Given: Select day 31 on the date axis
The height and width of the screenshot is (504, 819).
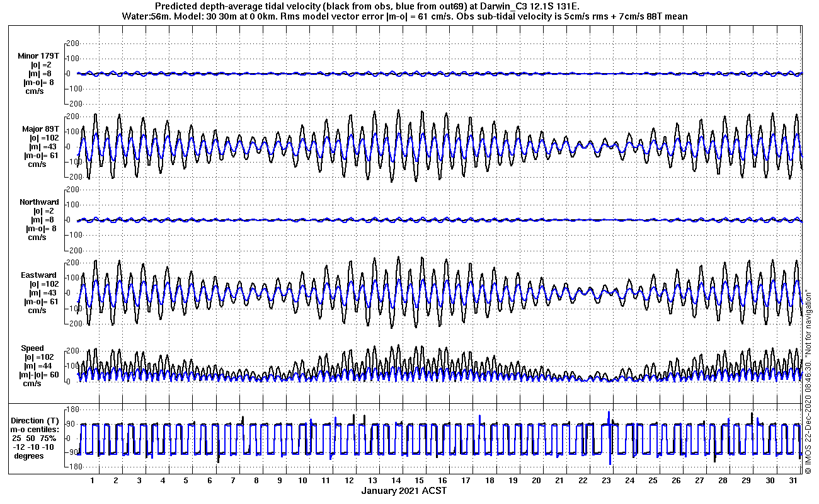Looking at the screenshot, I should click(793, 481).
